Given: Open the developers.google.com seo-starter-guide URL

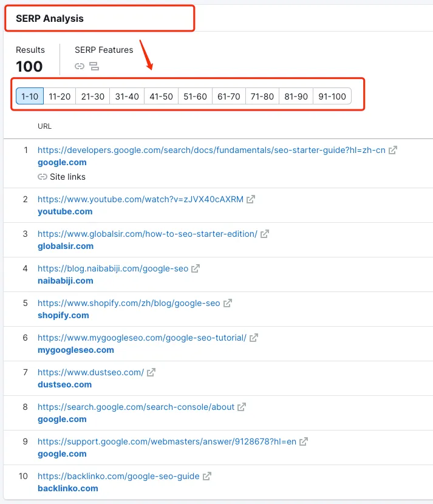Looking at the screenshot, I should [x=211, y=150].
